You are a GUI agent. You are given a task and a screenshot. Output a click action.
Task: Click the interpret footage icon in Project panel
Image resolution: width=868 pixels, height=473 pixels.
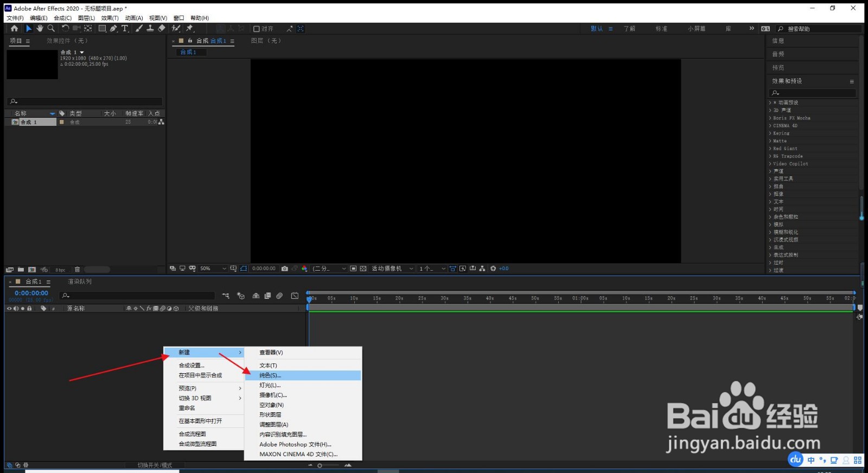[9, 269]
